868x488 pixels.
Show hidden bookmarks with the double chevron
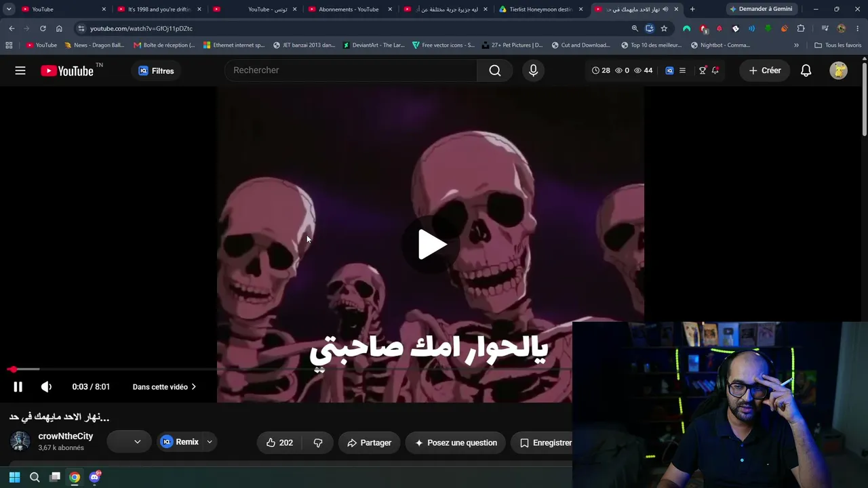pos(796,45)
